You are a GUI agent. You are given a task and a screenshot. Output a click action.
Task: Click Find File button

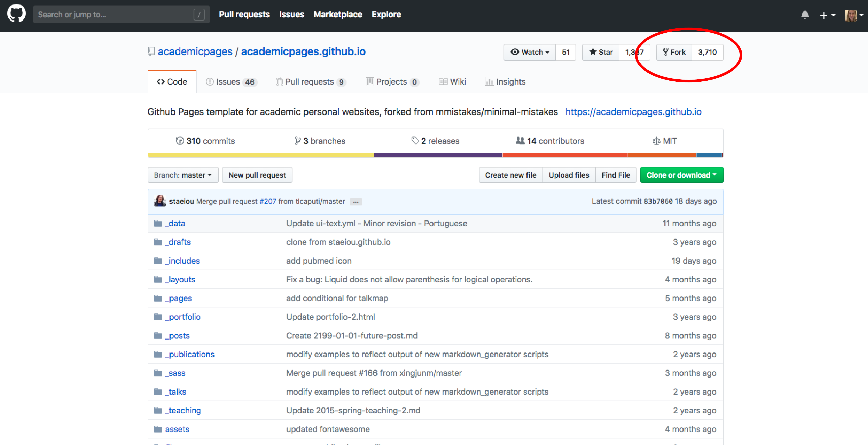tap(616, 175)
